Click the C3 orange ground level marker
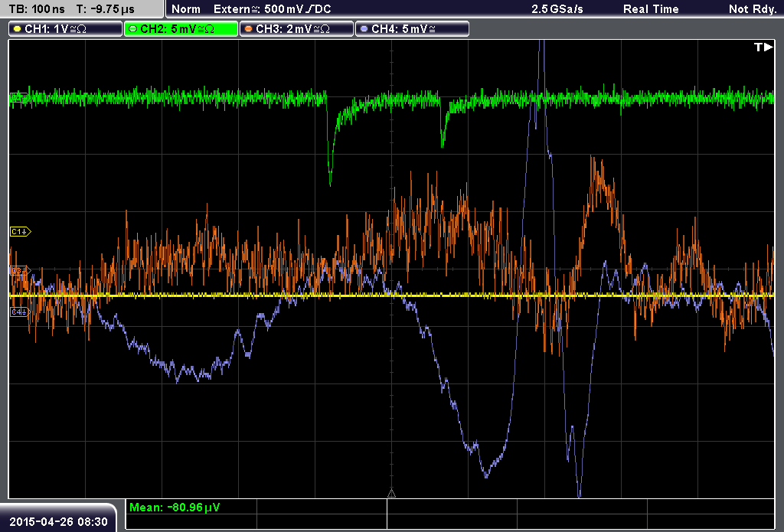This screenshot has width=784, height=532. click(x=21, y=271)
